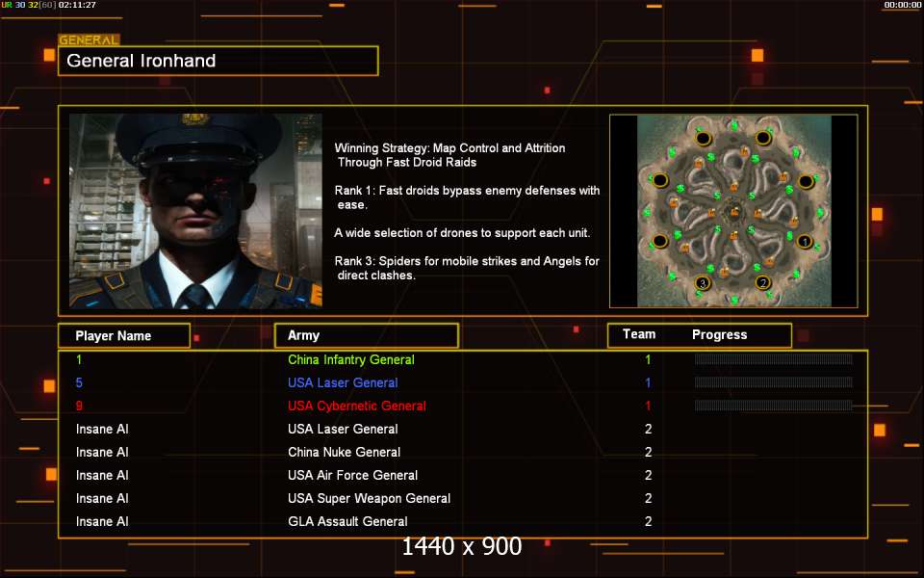Viewport: 924px width, 578px height.
Task: Click USA Cybernetic General army entry
Action: click(357, 406)
